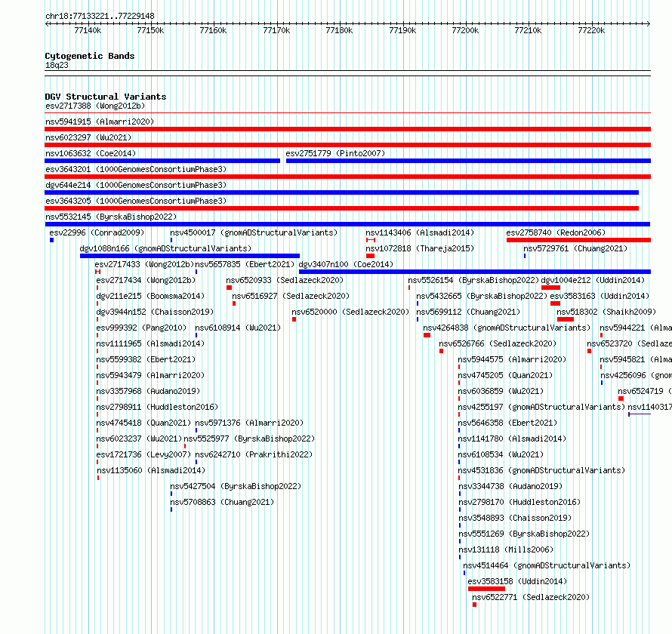
Task: Click the nsv1063632 (Coe2014) label
Action: (91, 153)
